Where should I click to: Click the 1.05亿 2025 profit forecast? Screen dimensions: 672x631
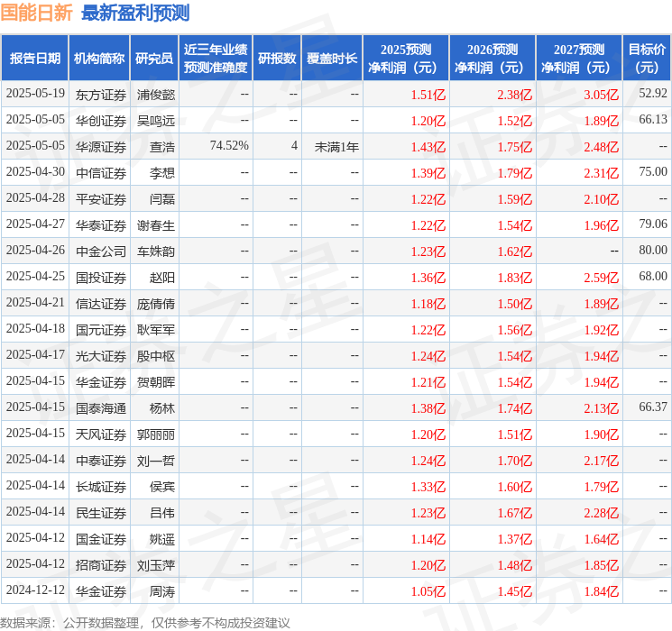point(428,591)
